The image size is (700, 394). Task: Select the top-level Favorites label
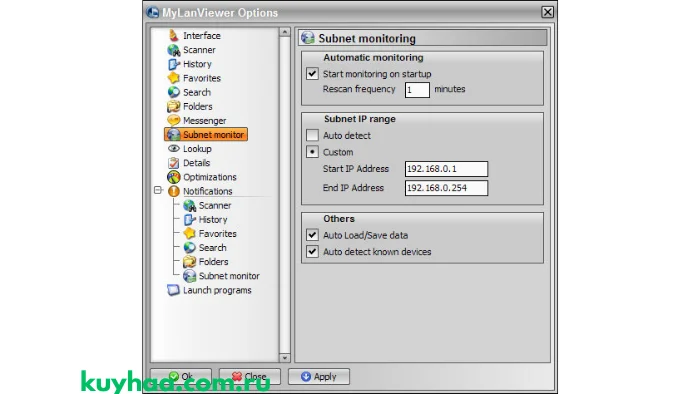pyautogui.click(x=202, y=79)
